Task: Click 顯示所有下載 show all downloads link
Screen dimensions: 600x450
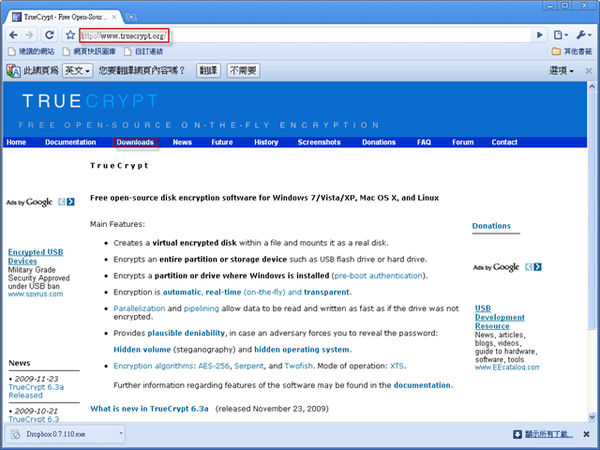Action: click(x=549, y=434)
